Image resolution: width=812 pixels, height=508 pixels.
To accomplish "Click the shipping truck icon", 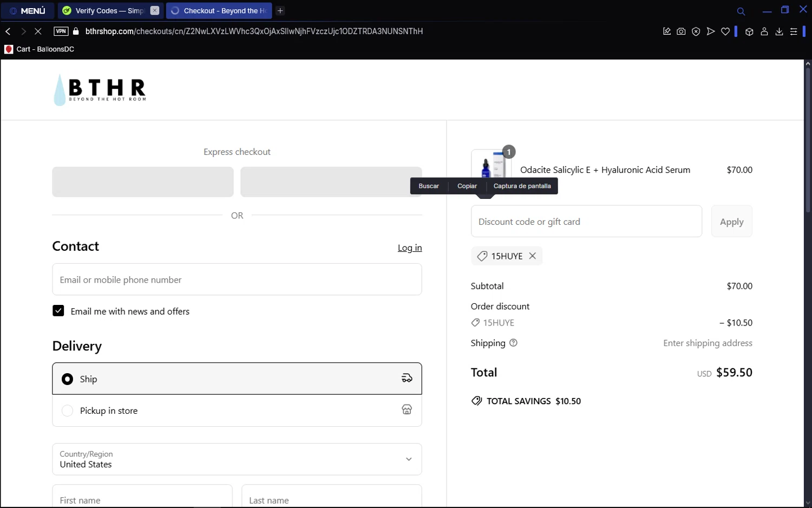I will (x=407, y=379).
